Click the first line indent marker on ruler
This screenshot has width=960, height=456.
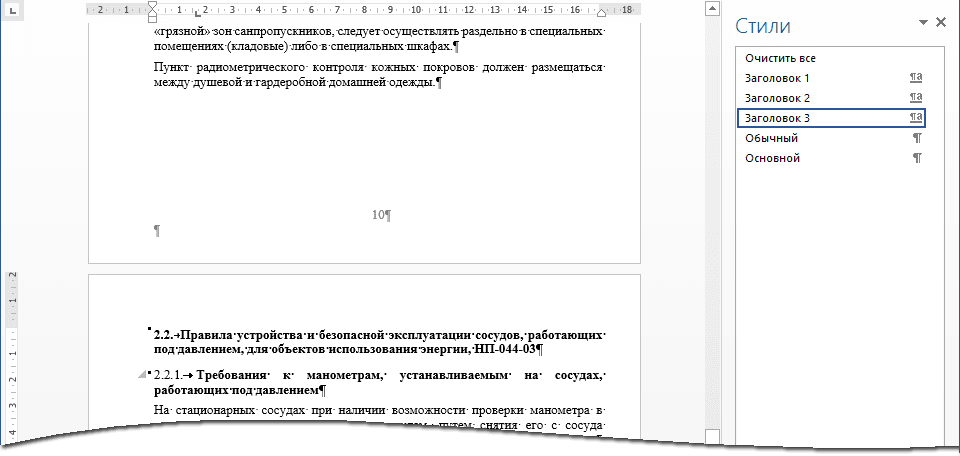[x=152, y=5]
